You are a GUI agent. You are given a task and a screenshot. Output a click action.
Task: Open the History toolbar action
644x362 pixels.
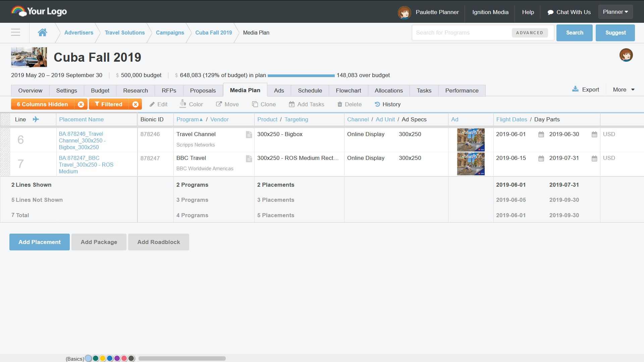(x=387, y=104)
